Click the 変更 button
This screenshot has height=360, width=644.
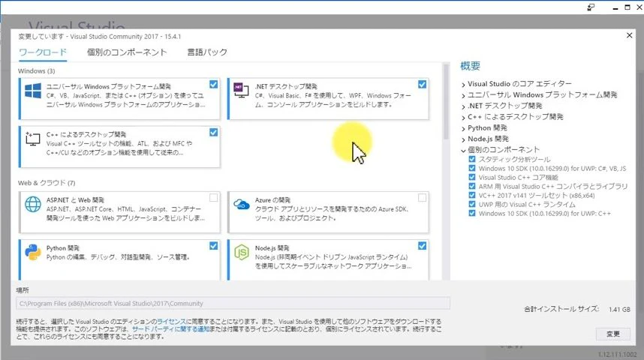tap(612, 334)
